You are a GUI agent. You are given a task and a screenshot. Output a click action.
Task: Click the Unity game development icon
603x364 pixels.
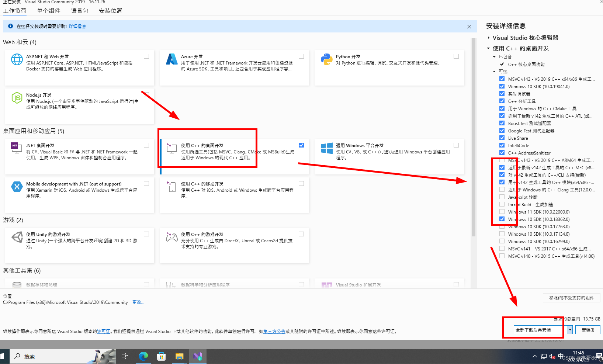coord(17,237)
